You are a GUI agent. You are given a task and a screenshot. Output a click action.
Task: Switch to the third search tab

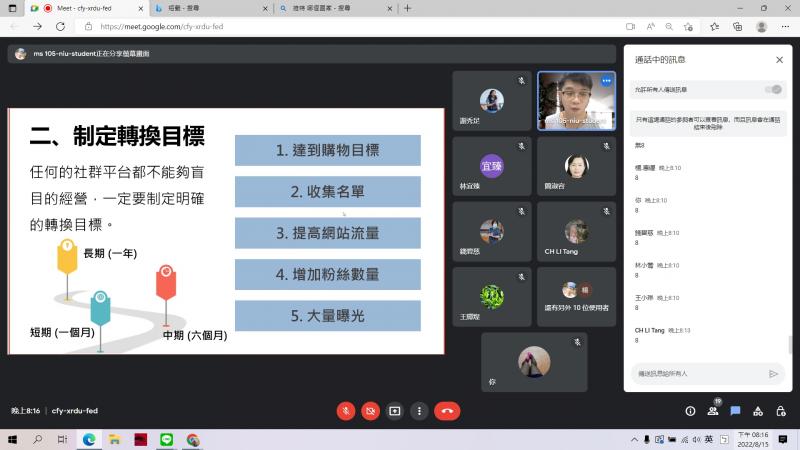335,8
